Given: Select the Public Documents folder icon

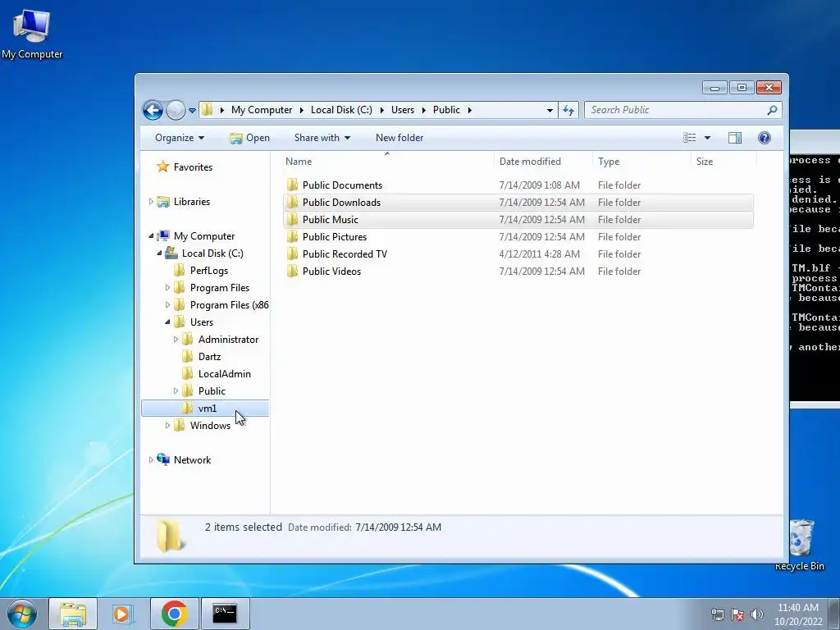Looking at the screenshot, I should coord(293,185).
